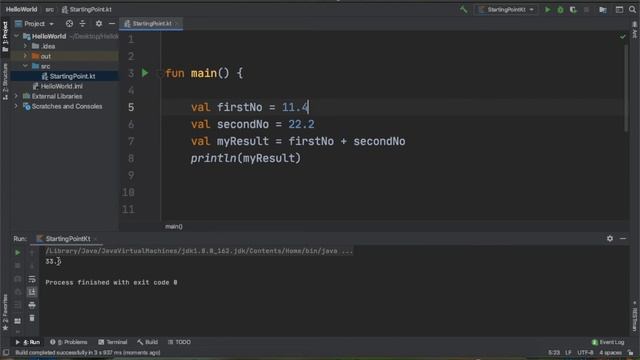
Task: Start debugging with the green bug icon
Action: (x=560, y=9)
